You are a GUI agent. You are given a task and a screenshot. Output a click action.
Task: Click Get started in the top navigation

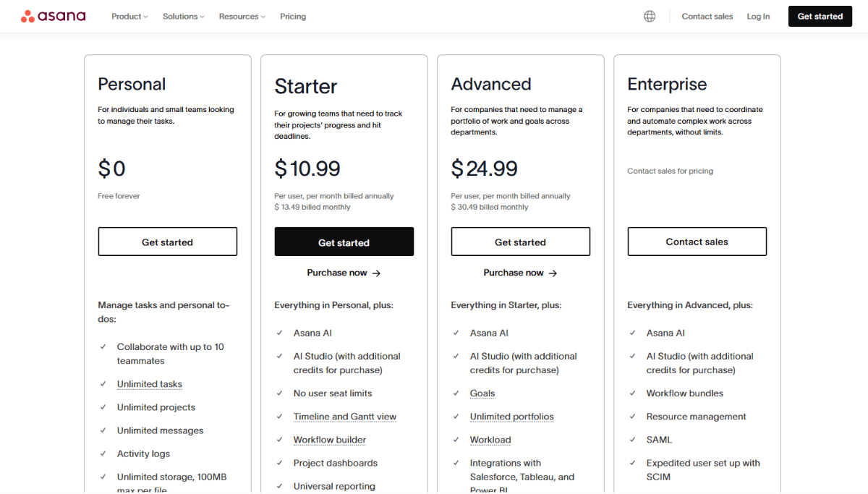(x=820, y=15)
